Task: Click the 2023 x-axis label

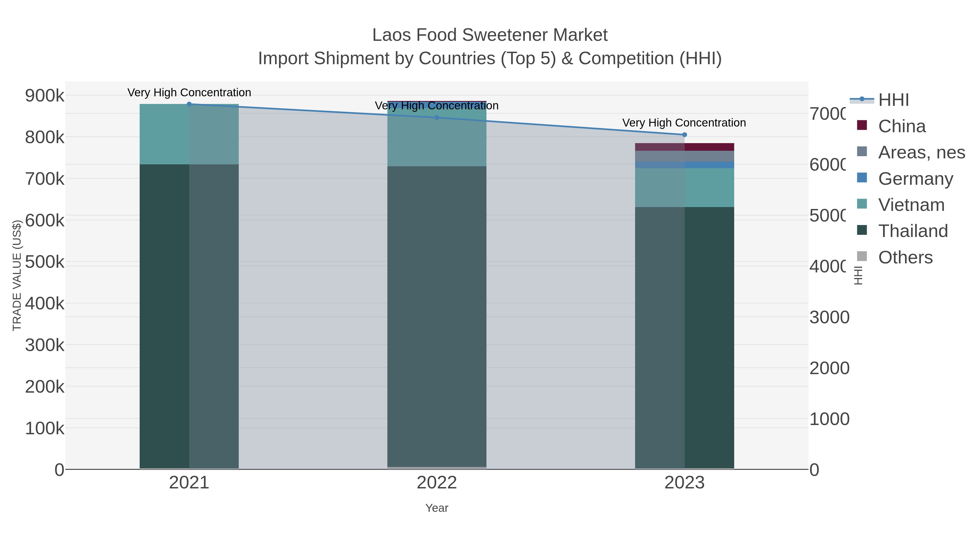Action: click(x=684, y=482)
